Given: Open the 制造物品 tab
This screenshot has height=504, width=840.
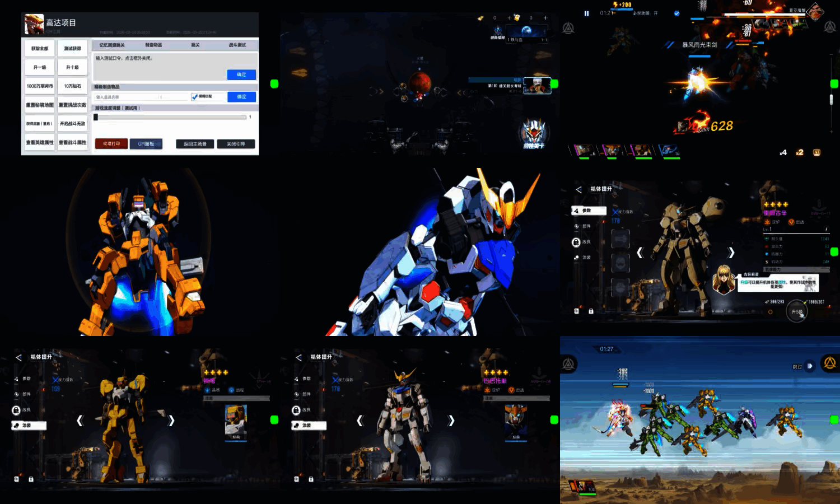Looking at the screenshot, I should coord(153,45).
